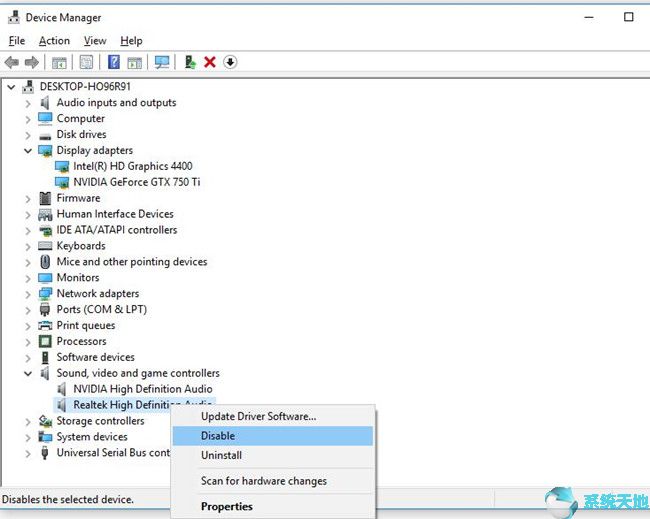
Task: Expand the Network adapters category
Action: click(27, 294)
